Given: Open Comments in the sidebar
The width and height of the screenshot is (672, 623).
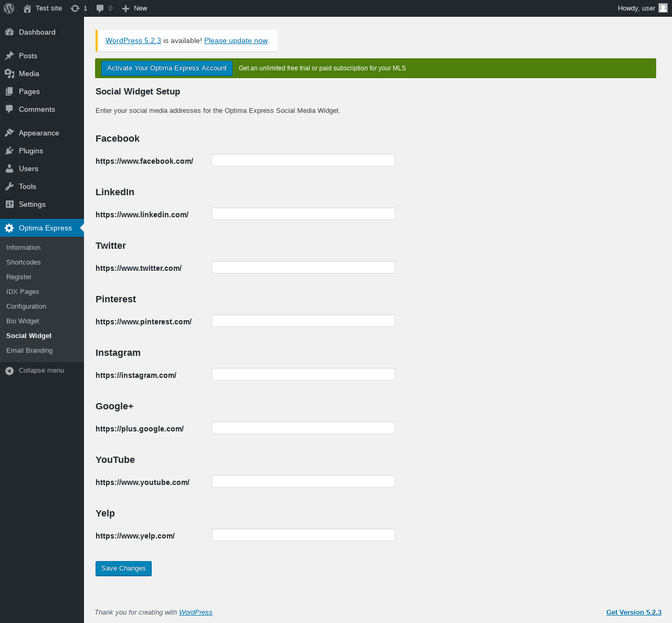Looking at the screenshot, I should click(42, 109).
